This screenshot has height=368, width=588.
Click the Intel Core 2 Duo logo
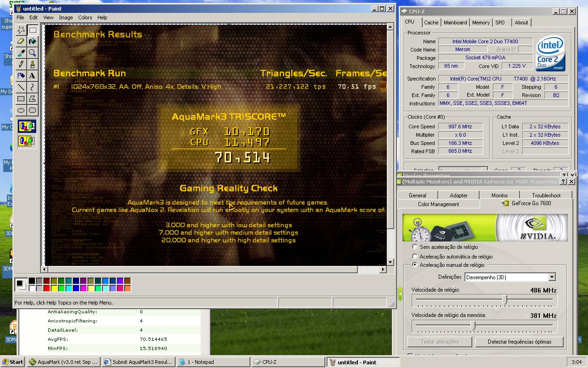click(550, 54)
